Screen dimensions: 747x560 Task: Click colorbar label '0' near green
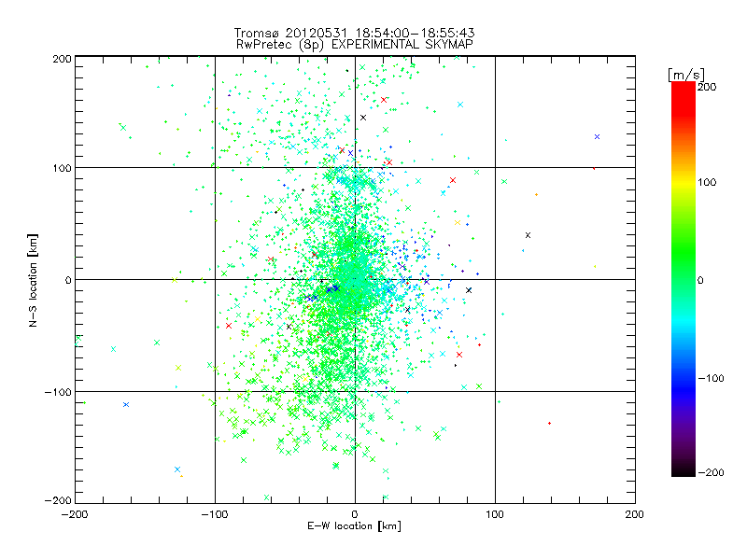coord(700,280)
